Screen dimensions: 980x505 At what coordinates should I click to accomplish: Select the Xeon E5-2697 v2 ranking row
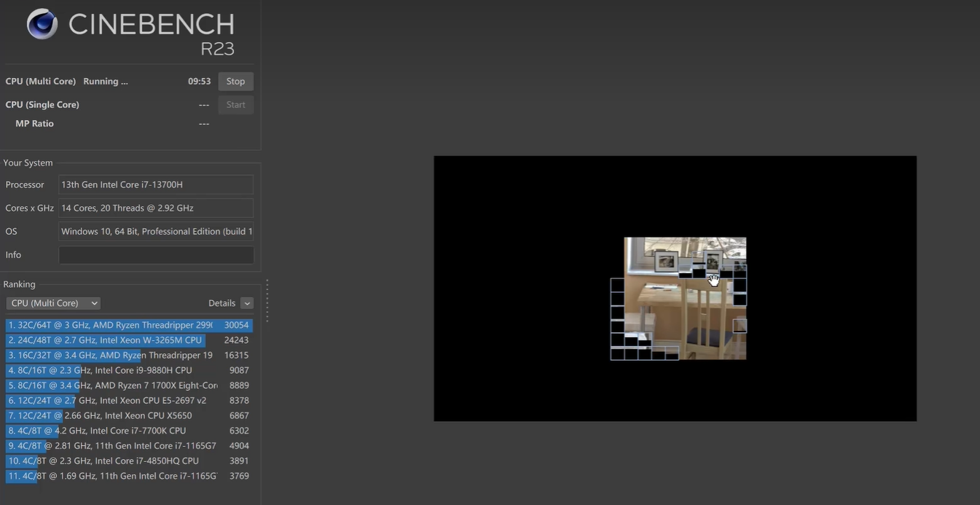(x=129, y=401)
